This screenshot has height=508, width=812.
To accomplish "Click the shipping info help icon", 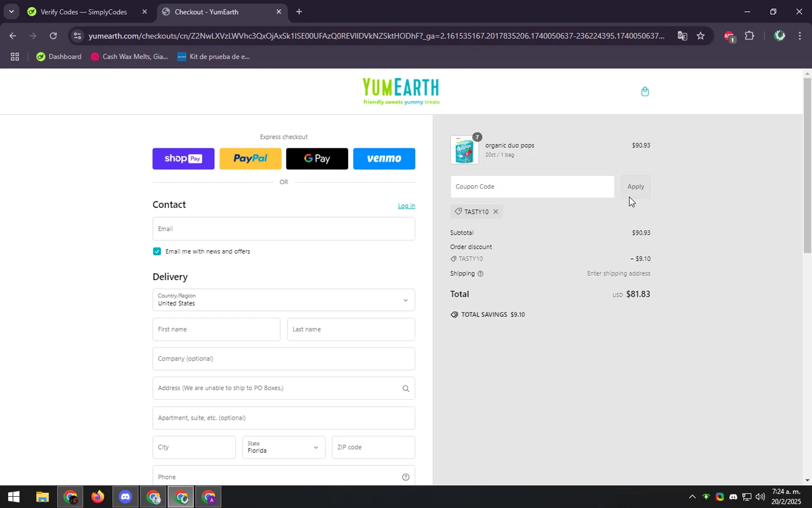I will pyautogui.click(x=480, y=273).
